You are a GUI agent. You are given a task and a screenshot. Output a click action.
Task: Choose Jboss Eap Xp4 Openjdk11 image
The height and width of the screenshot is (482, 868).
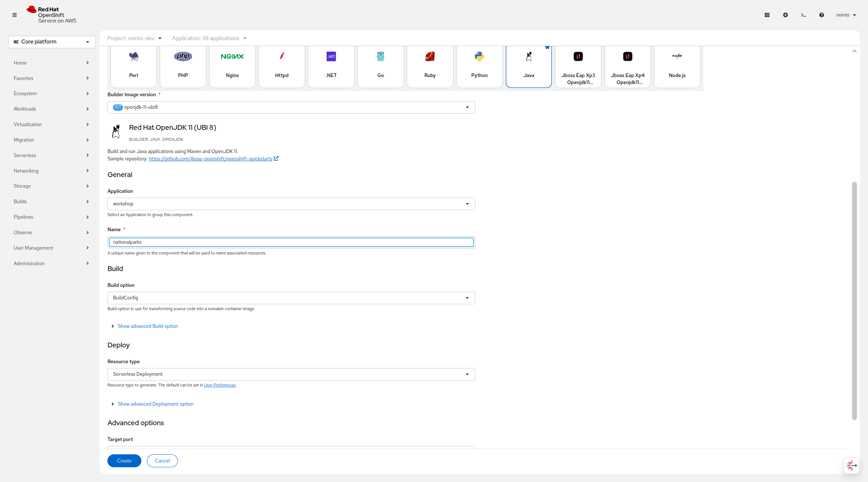628,67
